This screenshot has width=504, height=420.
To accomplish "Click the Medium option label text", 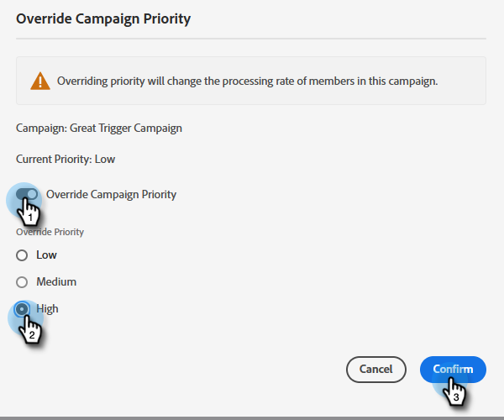I will tap(56, 281).
